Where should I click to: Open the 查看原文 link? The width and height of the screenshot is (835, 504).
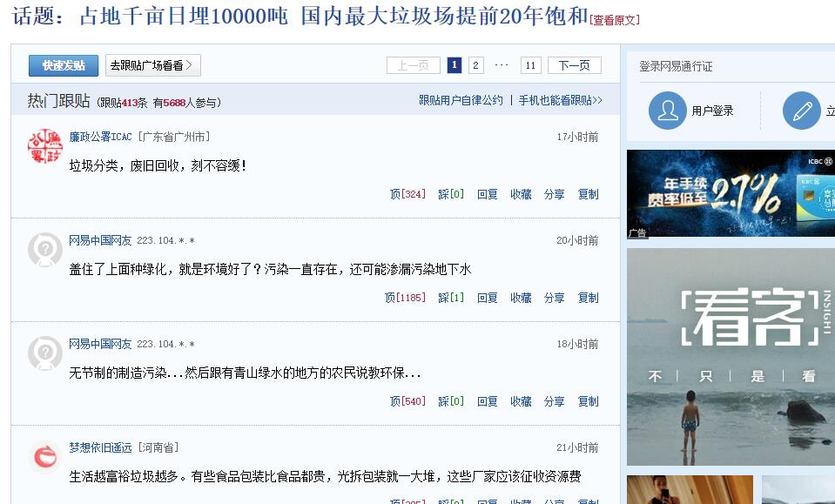pos(615,20)
